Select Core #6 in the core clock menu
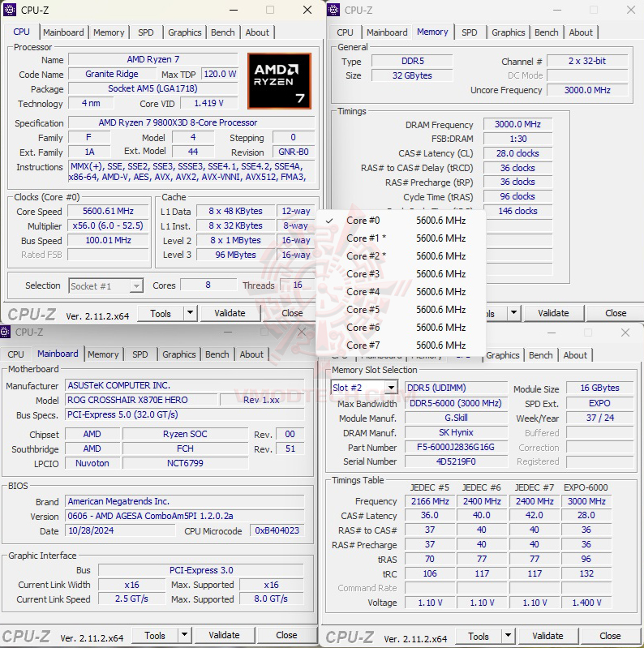This screenshot has height=648, width=644. 400,327
